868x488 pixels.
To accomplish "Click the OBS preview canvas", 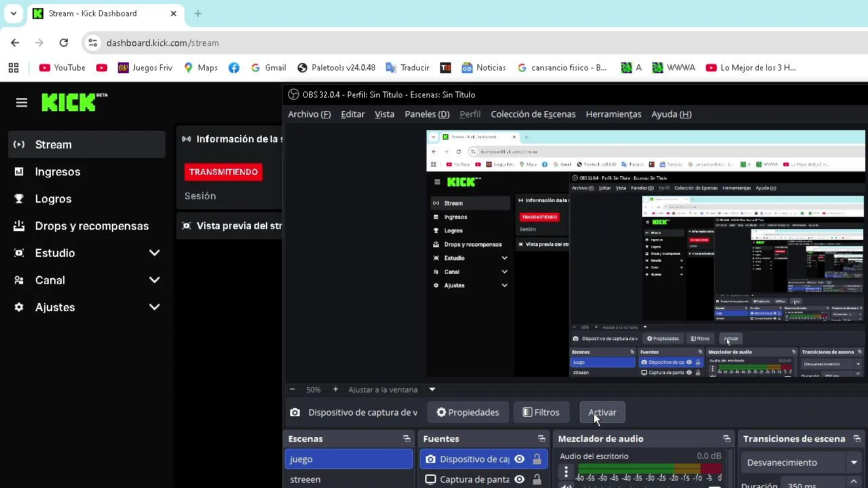I will 646,253.
